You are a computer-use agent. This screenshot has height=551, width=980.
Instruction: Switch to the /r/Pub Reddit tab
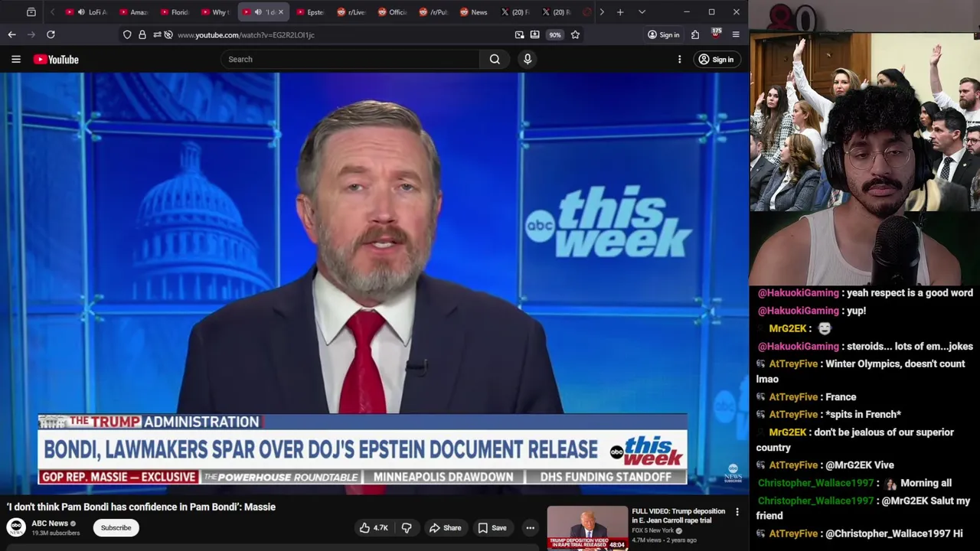pos(435,12)
